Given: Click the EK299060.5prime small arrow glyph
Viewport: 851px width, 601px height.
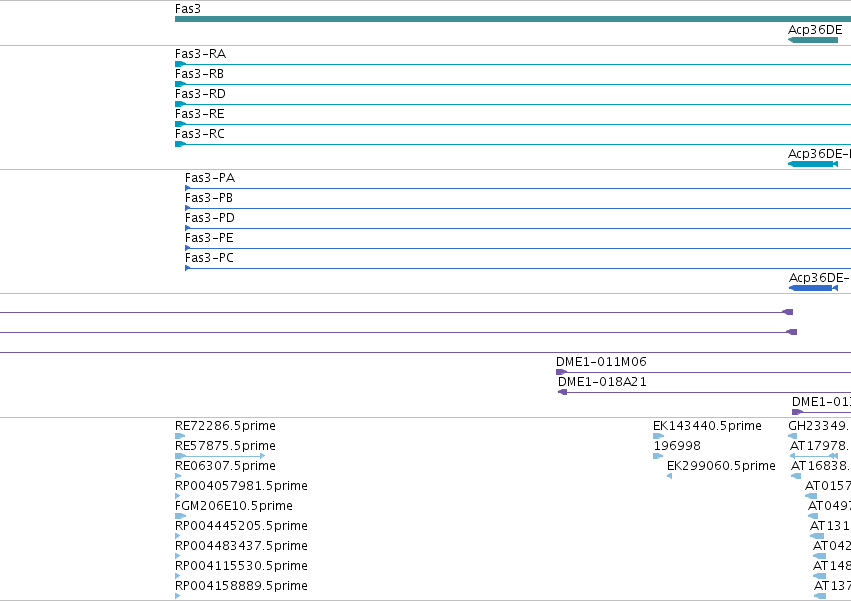Looking at the screenshot, I should pos(670,476).
